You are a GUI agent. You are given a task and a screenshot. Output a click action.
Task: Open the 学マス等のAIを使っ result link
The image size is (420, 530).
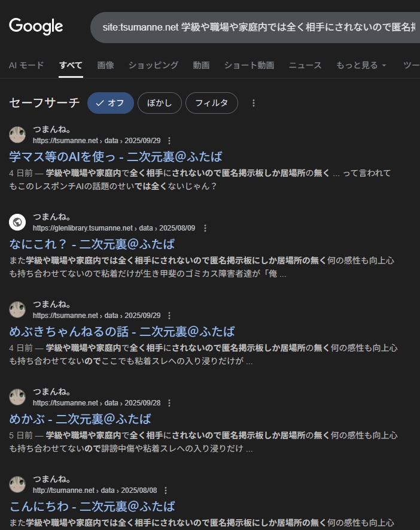[x=115, y=156]
